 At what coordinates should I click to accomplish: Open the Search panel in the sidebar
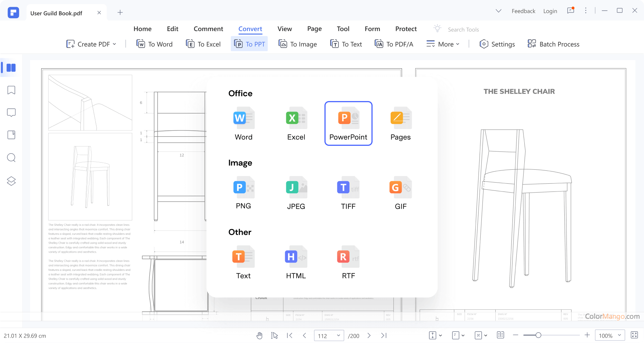coord(11,158)
